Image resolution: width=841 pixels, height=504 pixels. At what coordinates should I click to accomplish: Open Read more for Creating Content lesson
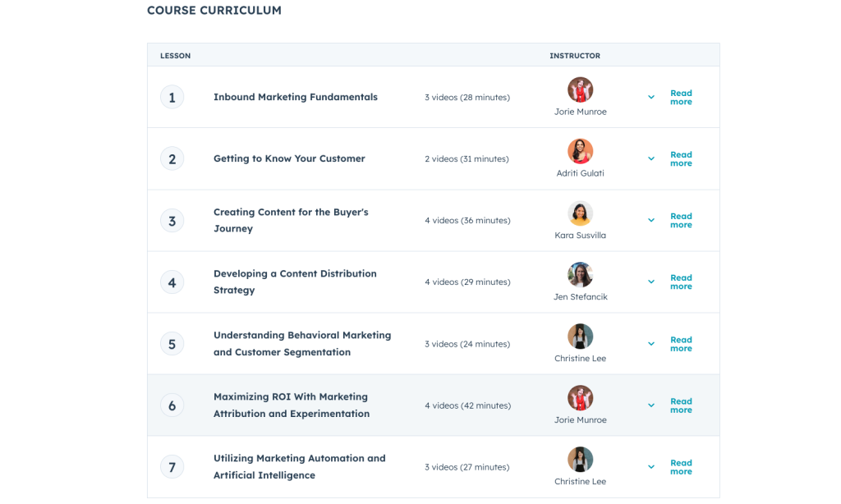click(x=680, y=220)
